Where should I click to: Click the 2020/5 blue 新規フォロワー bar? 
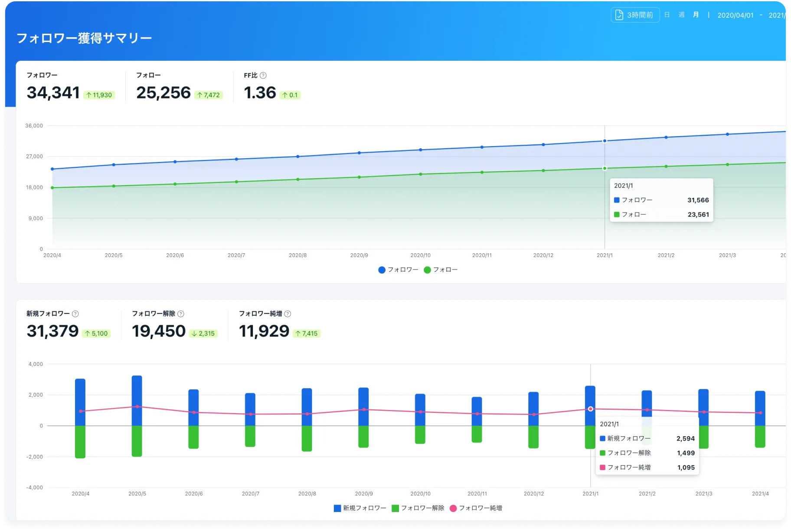(137, 401)
